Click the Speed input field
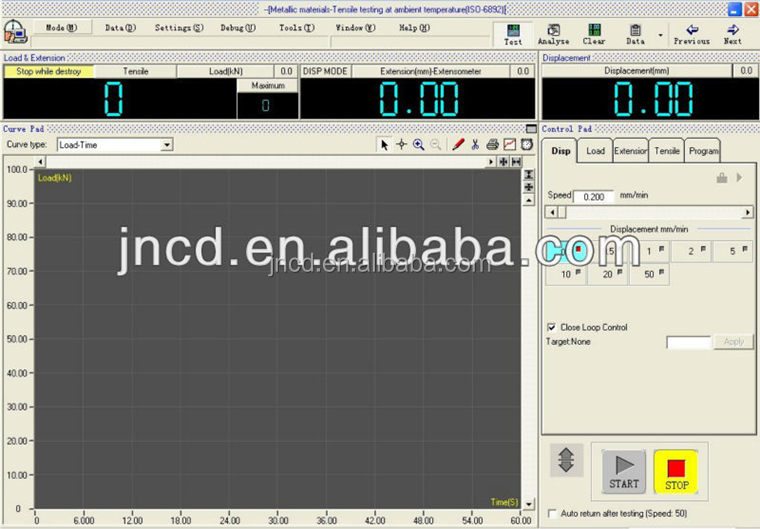Image resolution: width=760 pixels, height=529 pixels. (x=594, y=196)
